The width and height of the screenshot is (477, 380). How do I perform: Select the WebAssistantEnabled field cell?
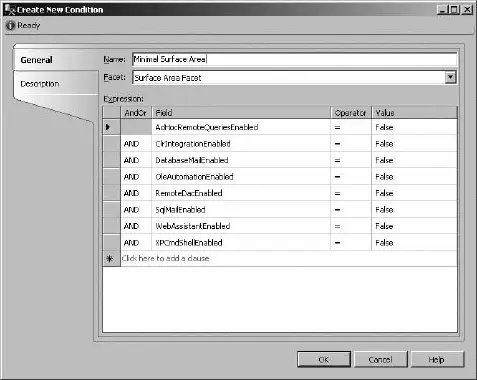pos(241,226)
